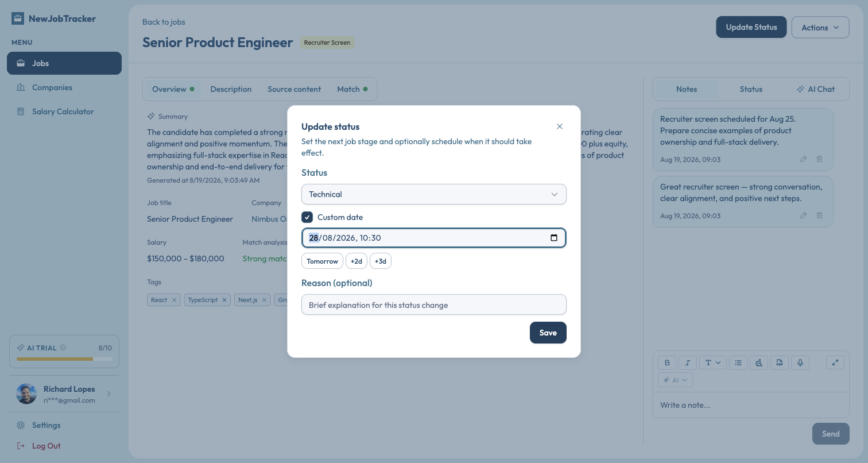Click the calendar picker icon in date field
The width and height of the screenshot is (868, 463).
553,238
